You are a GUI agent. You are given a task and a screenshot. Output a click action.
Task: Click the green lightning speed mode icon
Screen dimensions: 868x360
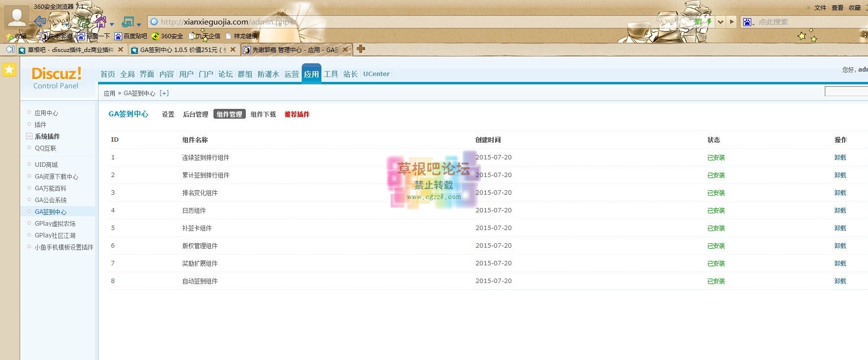pos(709,22)
